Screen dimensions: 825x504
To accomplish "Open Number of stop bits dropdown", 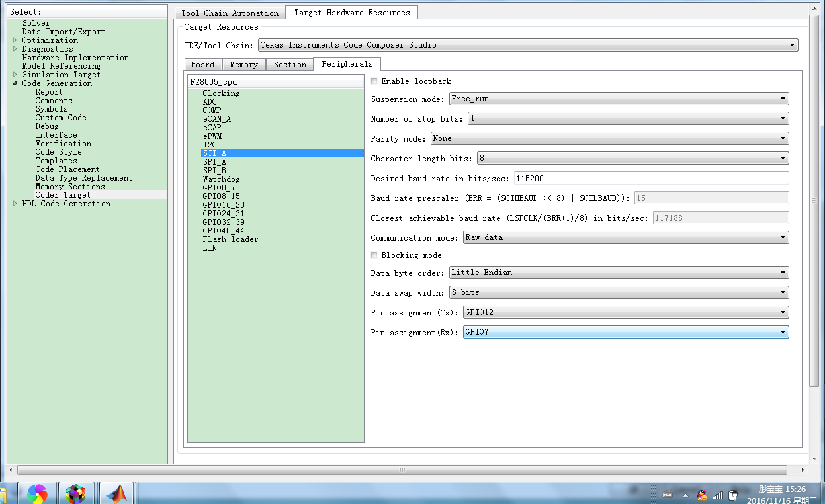I will click(628, 118).
